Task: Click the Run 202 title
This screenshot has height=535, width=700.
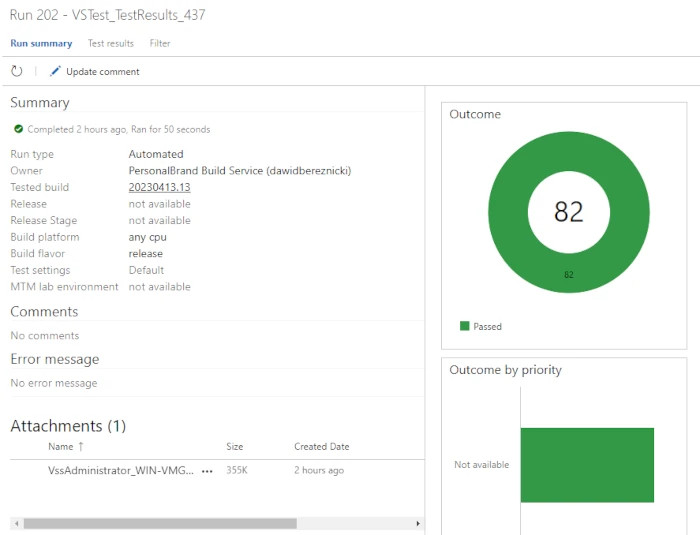Action: pyautogui.click(x=108, y=15)
